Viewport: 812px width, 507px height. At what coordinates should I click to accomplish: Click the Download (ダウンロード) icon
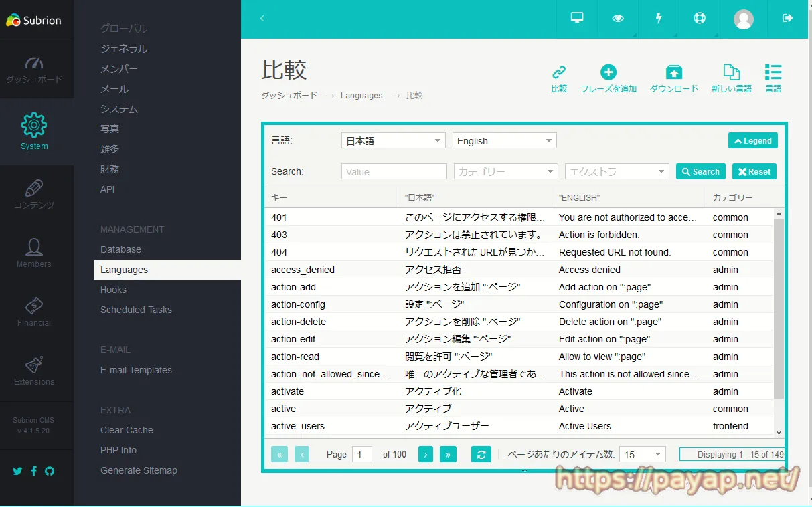(x=673, y=73)
